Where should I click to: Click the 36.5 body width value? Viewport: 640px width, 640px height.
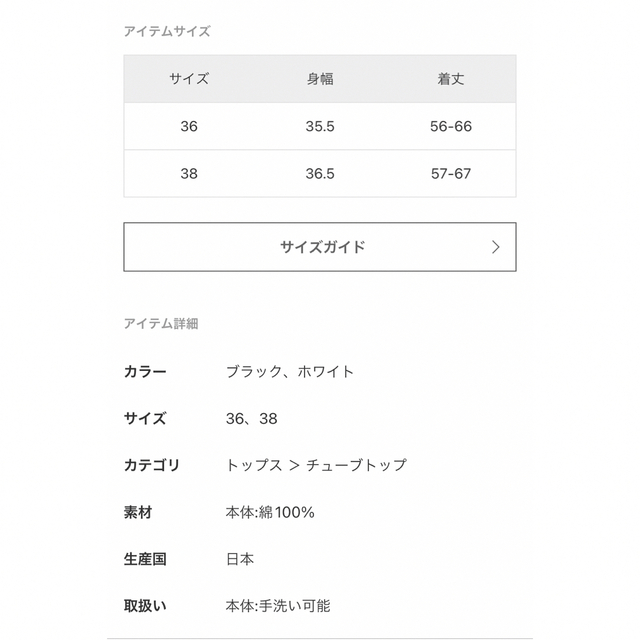(x=320, y=174)
